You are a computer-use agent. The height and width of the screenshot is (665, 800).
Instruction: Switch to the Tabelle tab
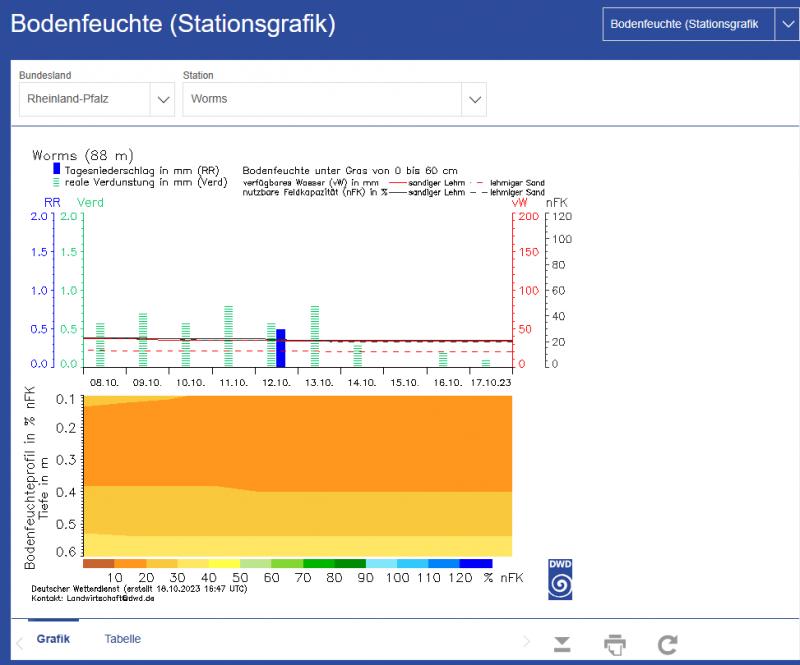(x=123, y=639)
